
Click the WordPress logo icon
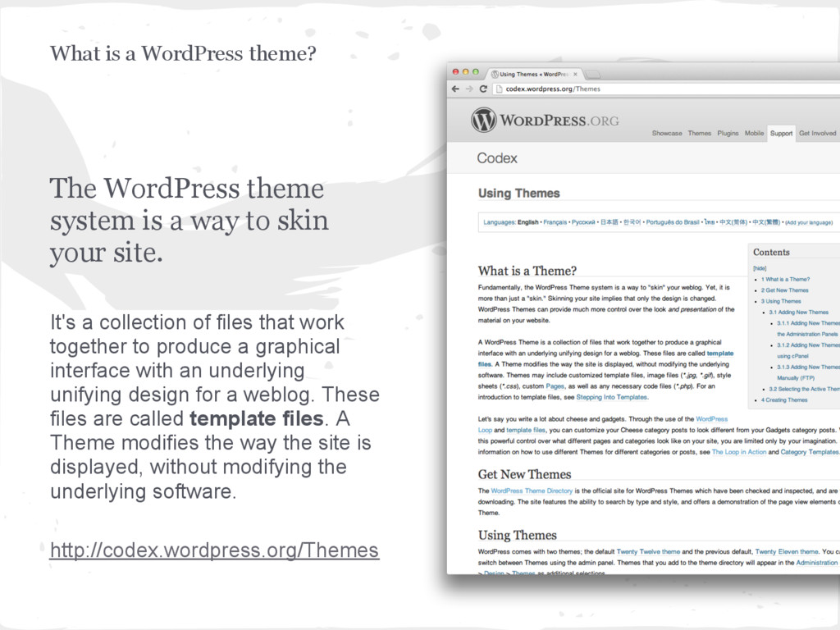(484, 120)
